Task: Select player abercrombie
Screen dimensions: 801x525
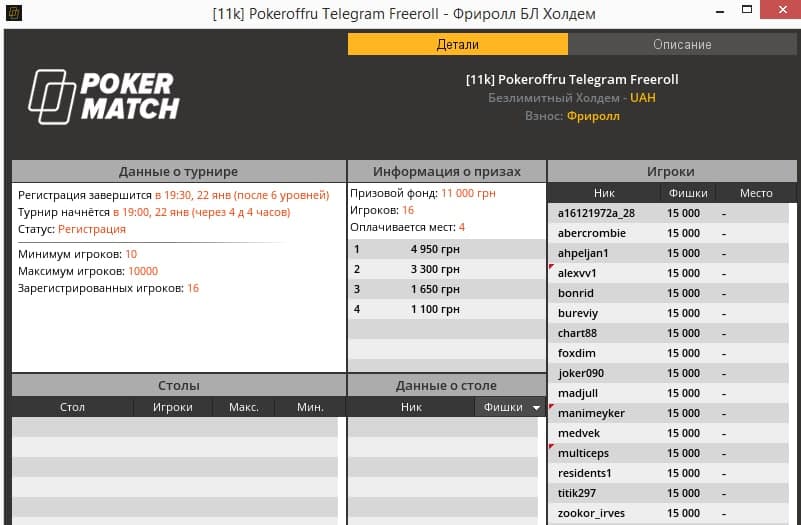Action: [668, 233]
